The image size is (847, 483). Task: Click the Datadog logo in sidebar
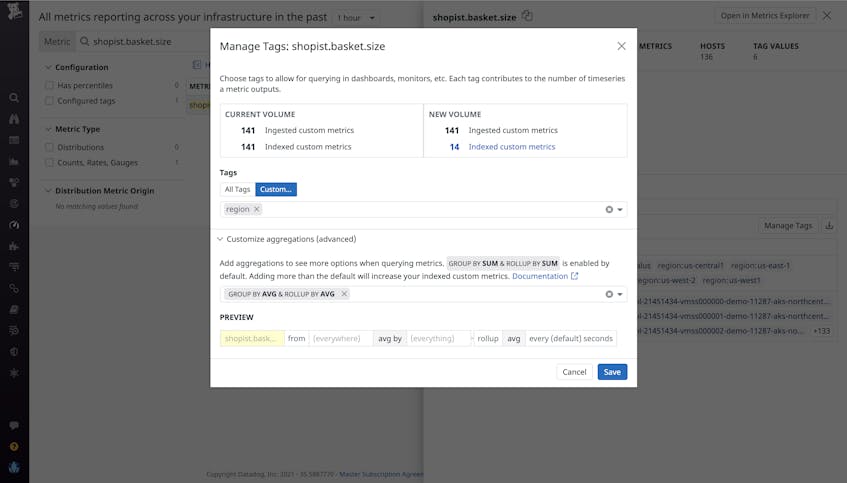(x=15, y=11)
